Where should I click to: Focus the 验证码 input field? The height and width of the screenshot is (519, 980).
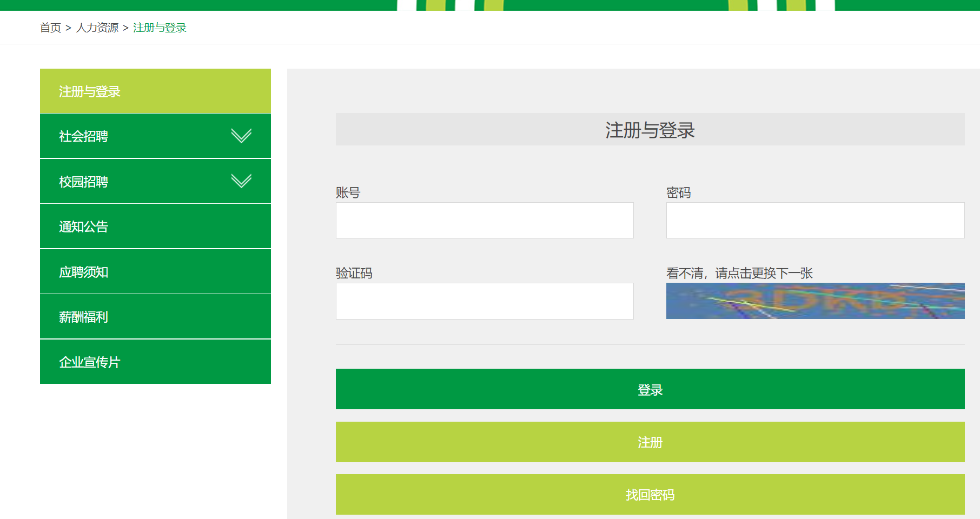pyautogui.click(x=485, y=301)
